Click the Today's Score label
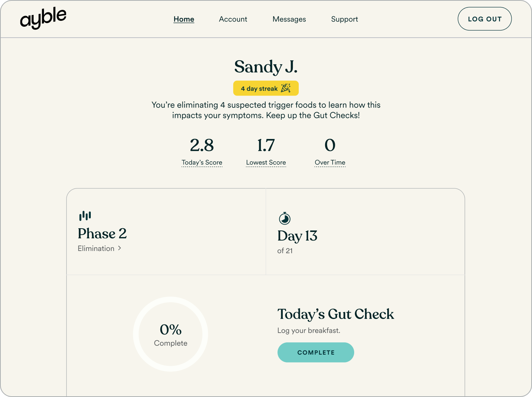The height and width of the screenshot is (397, 532). [x=202, y=162]
